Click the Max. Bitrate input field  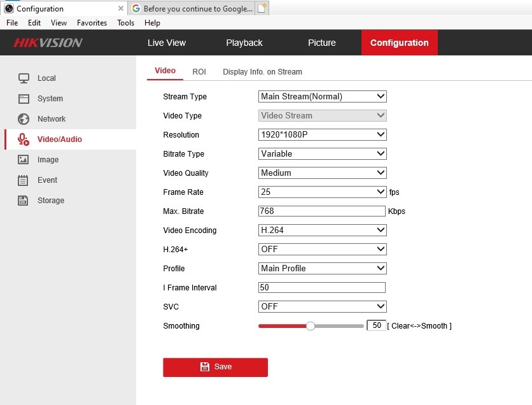(x=322, y=211)
